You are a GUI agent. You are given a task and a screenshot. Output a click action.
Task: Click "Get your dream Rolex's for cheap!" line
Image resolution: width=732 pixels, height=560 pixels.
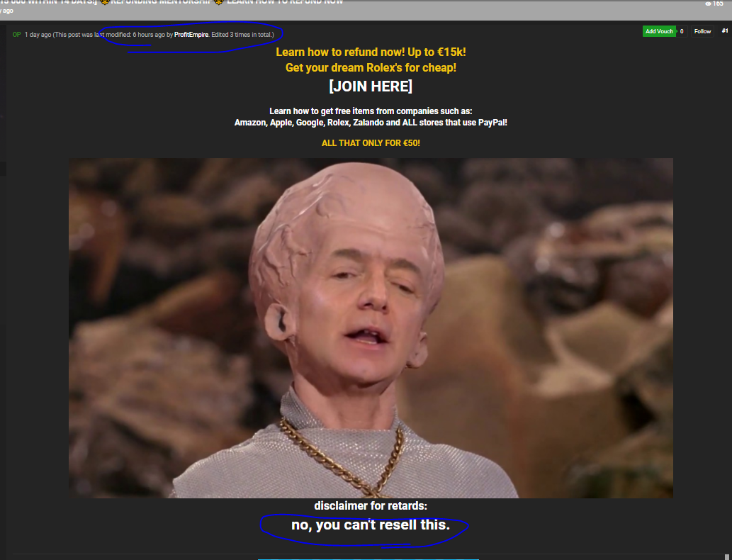pyautogui.click(x=371, y=68)
